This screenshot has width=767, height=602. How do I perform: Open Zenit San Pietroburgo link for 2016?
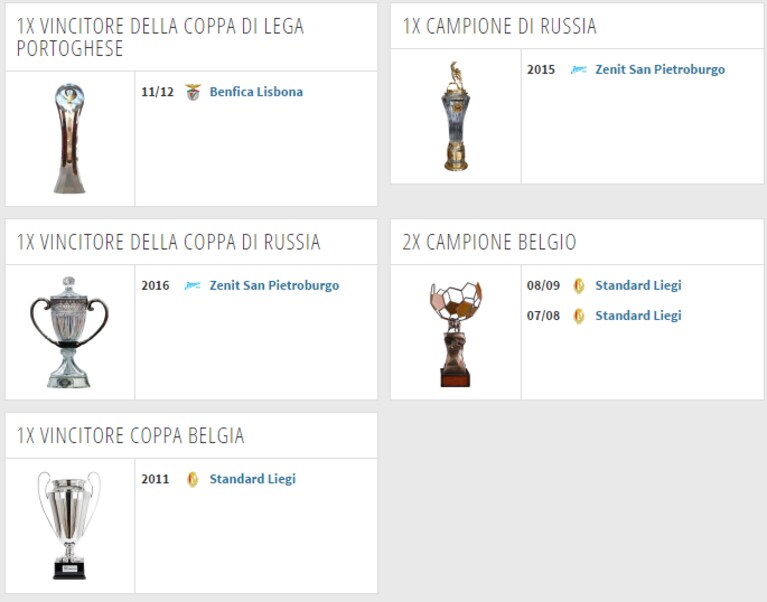(x=274, y=286)
